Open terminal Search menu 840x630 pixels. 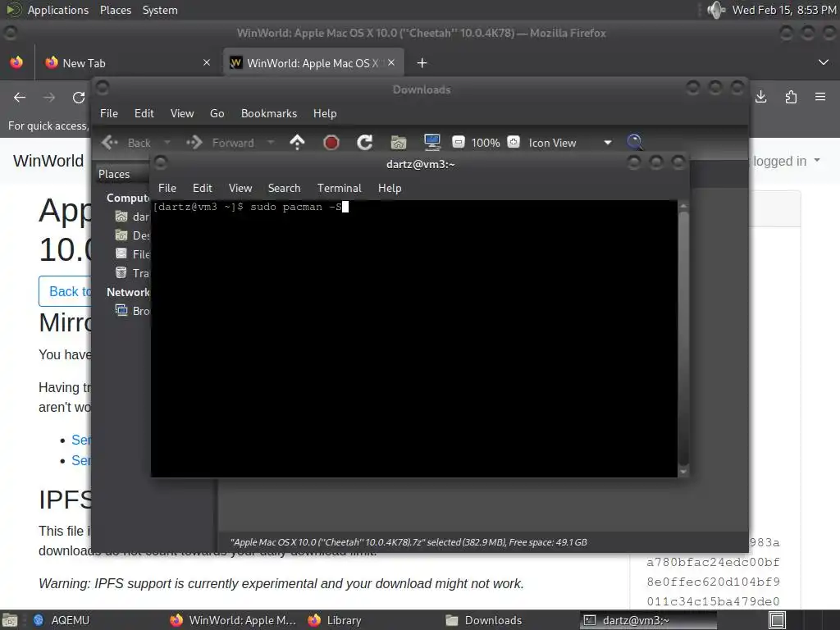284,188
